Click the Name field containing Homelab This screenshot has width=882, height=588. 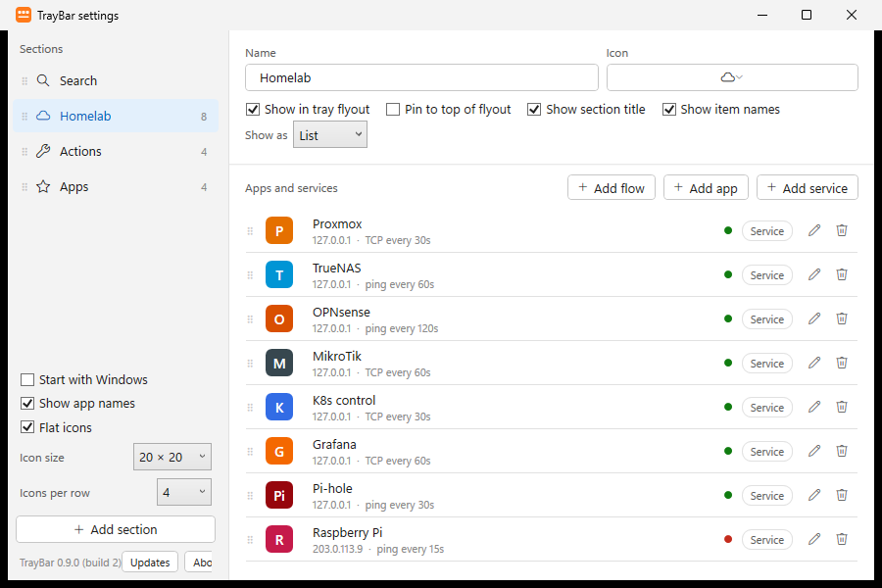421,77
